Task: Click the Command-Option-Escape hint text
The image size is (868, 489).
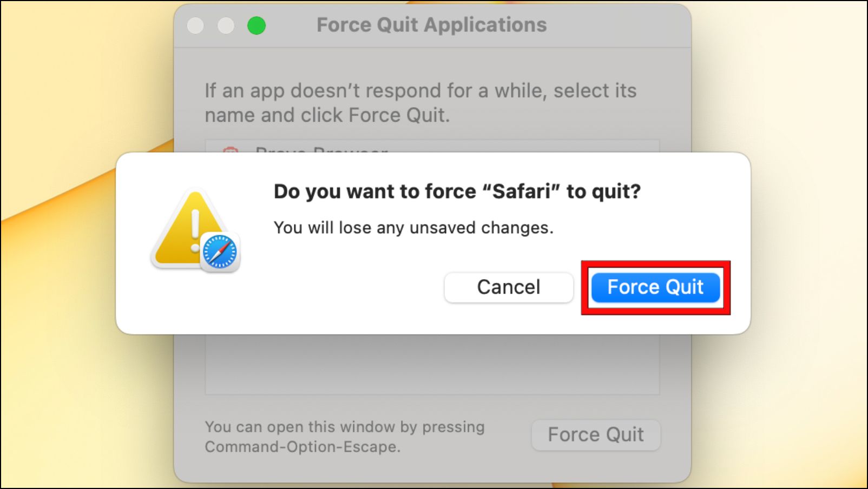Action: [345, 437]
